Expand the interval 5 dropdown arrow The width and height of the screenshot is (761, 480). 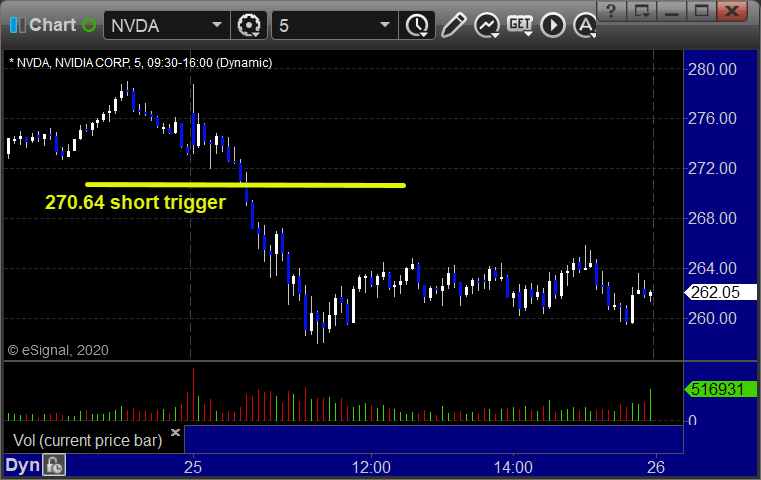click(385, 25)
